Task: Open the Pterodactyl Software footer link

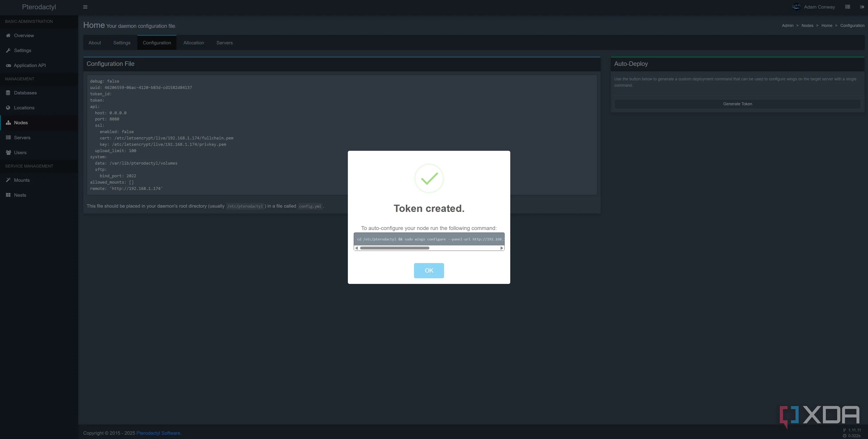Action: tap(158, 433)
